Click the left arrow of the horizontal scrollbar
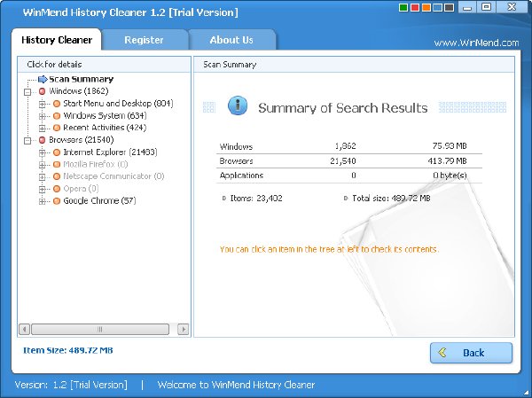This screenshot has width=532, height=398. click(25, 329)
